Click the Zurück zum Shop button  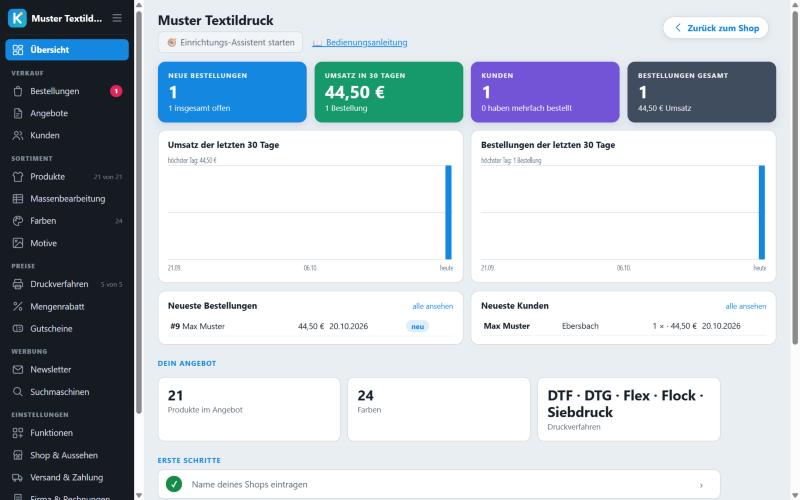pyautogui.click(x=716, y=28)
